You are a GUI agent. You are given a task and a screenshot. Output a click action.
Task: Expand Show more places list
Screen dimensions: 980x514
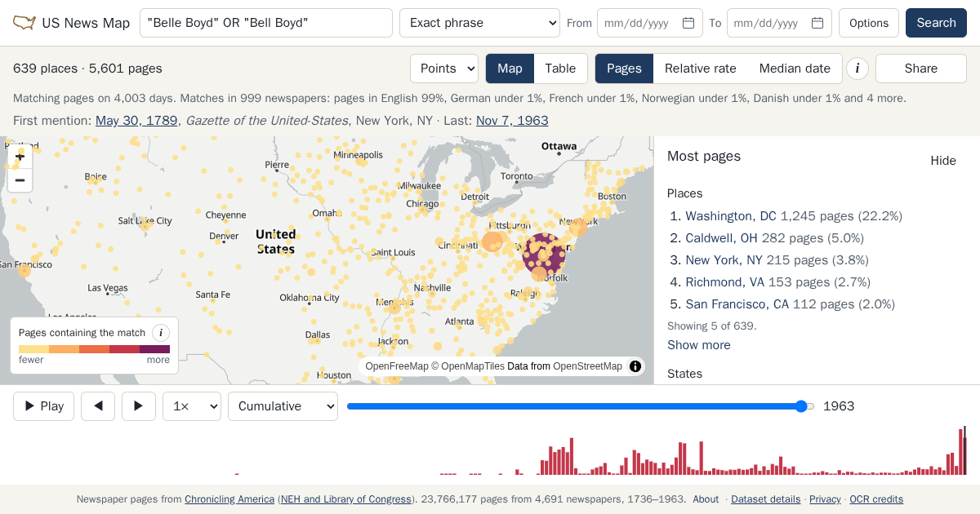tap(698, 345)
